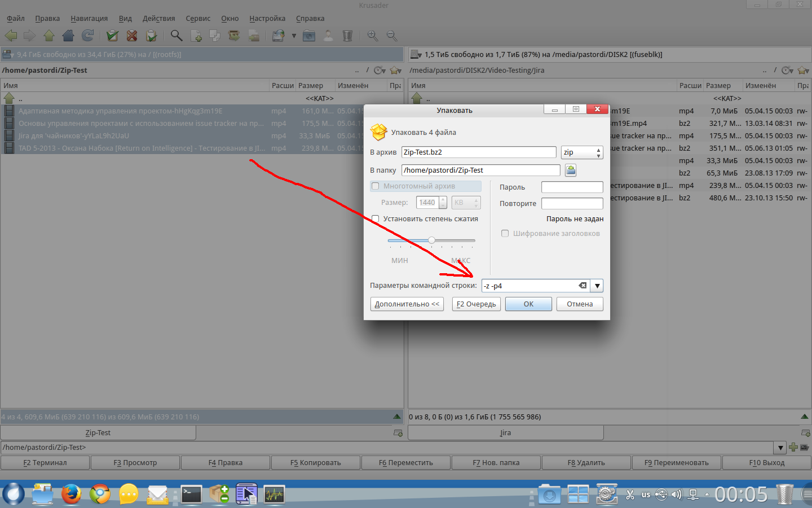This screenshot has height=508, width=812.
Task: Click into the 'Пароль' password field
Action: [x=572, y=187]
